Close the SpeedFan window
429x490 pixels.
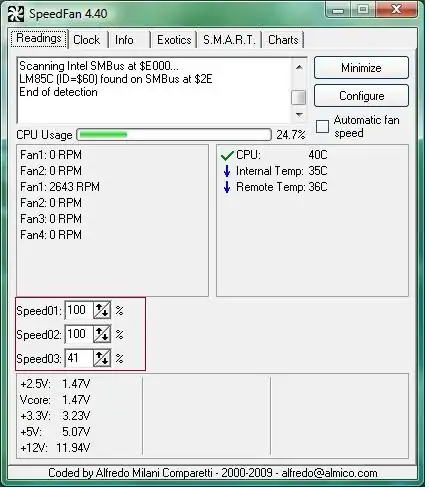click(x=397, y=9)
